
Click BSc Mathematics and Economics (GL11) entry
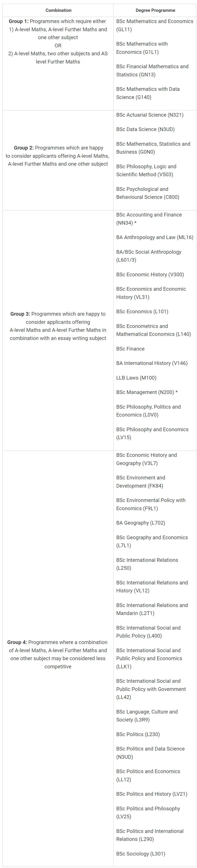tap(155, 25)
